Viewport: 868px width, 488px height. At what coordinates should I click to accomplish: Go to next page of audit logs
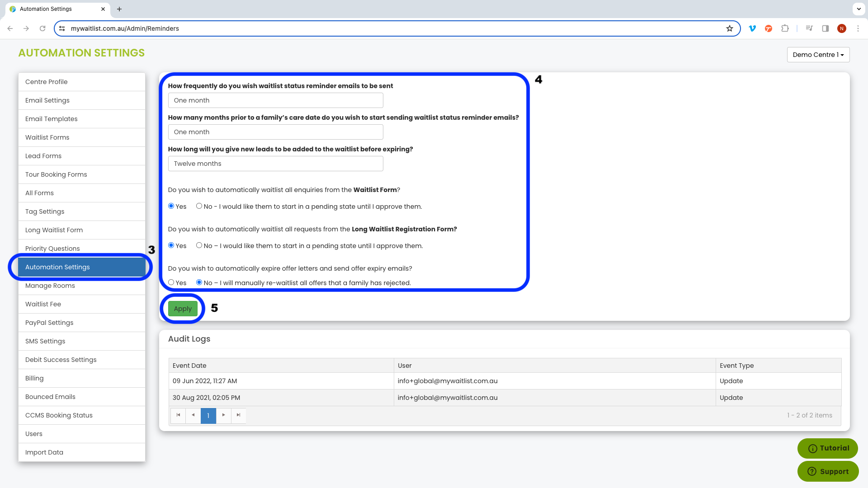click(223, 415)
